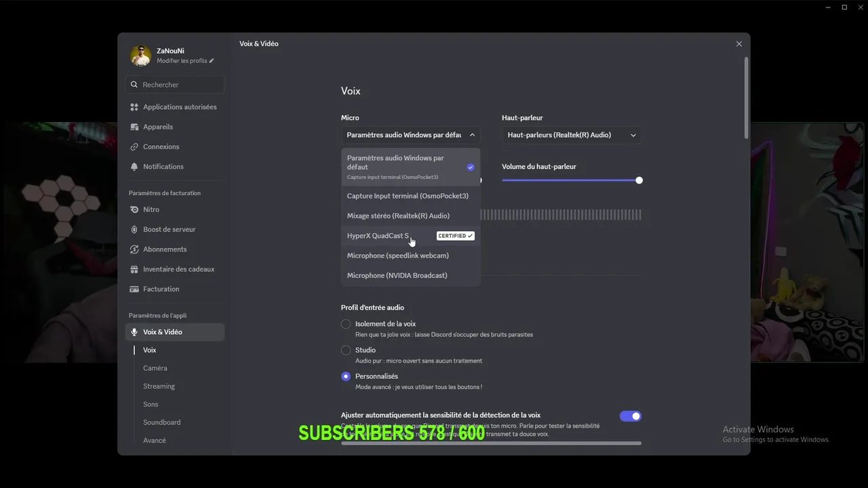Toggle automatic voice detection sensitivity switch
This screenshot has width=868, height=488.
pyautogui.click(x=631, y=416)
